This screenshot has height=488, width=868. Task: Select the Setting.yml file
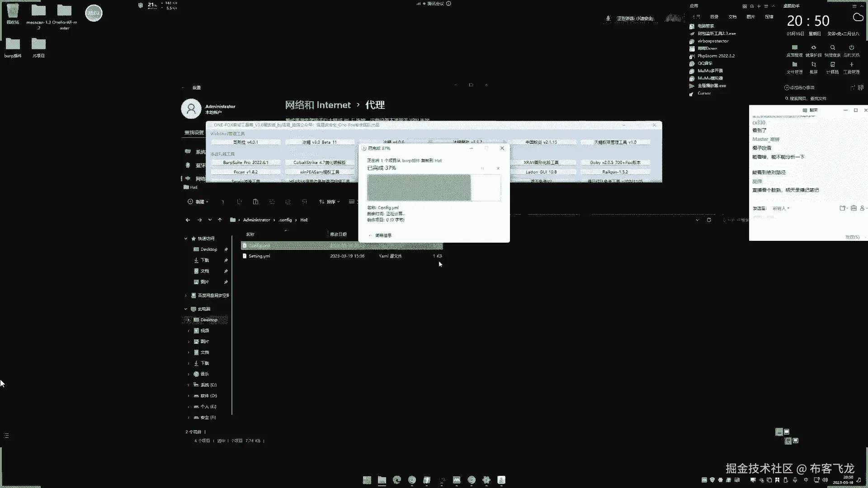pyautogui.click(x=259, y=256)
